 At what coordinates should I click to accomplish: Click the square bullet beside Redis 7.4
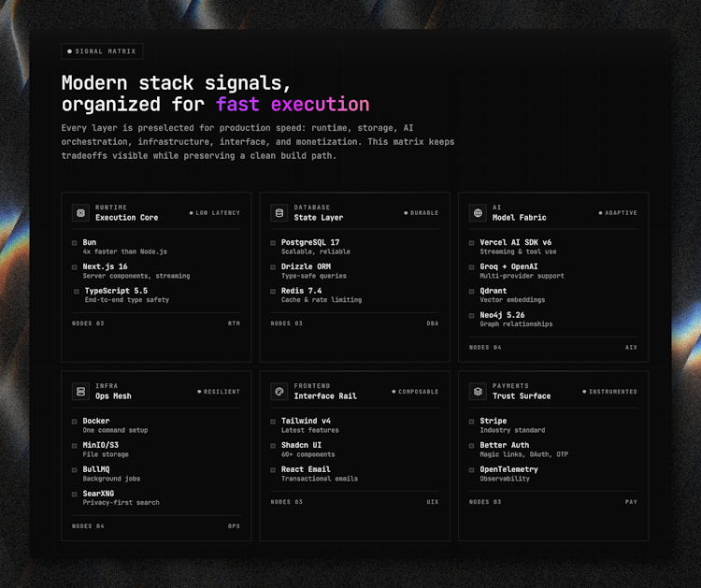coord(273,291)
